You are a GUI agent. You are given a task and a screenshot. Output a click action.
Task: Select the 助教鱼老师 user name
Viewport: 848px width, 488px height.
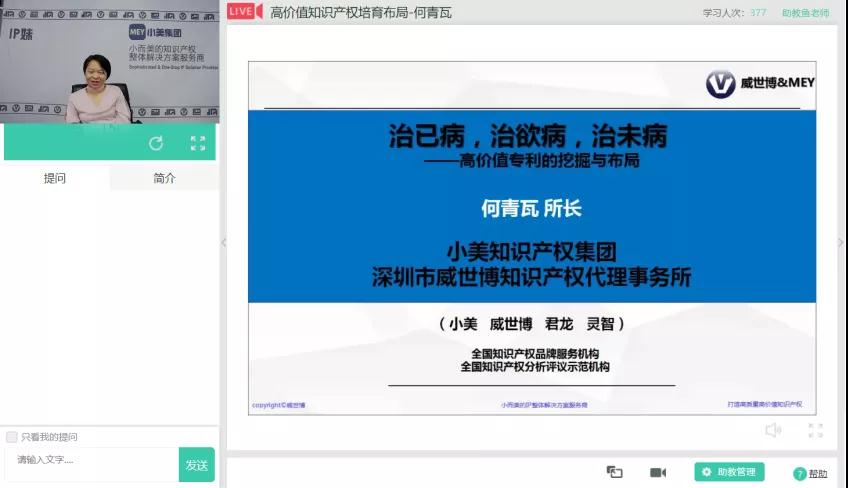point(805,13)
